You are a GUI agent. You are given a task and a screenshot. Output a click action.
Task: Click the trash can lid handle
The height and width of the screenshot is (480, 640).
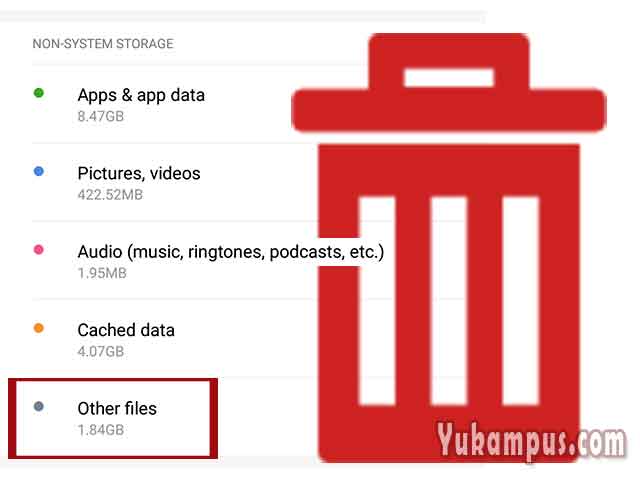click(x=449, y=61)
